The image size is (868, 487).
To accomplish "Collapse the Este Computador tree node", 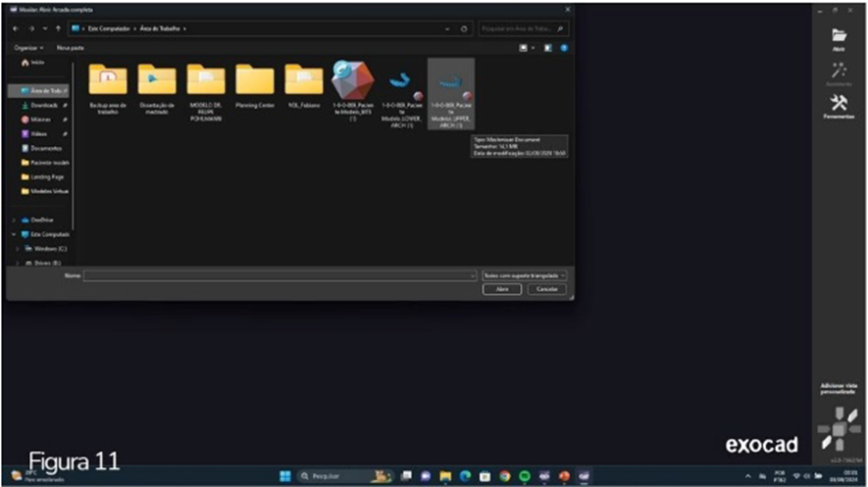I will (x=14, y=234).
